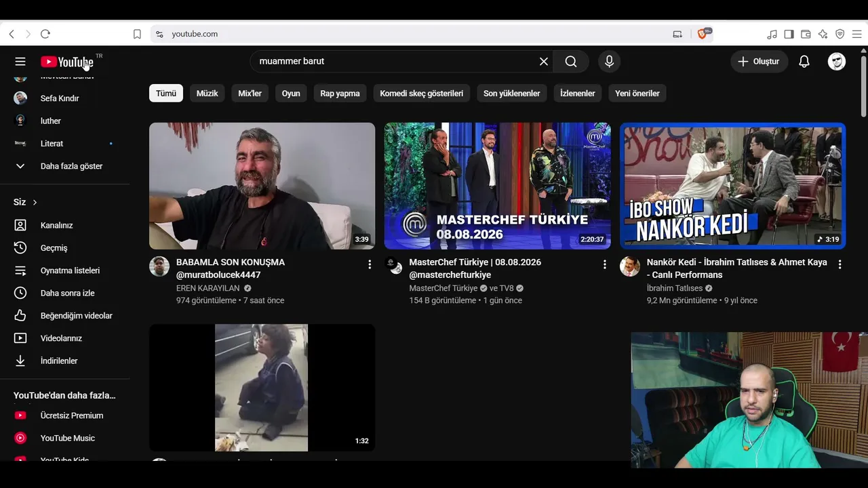Select the Yeni öneriler chip

637,94
